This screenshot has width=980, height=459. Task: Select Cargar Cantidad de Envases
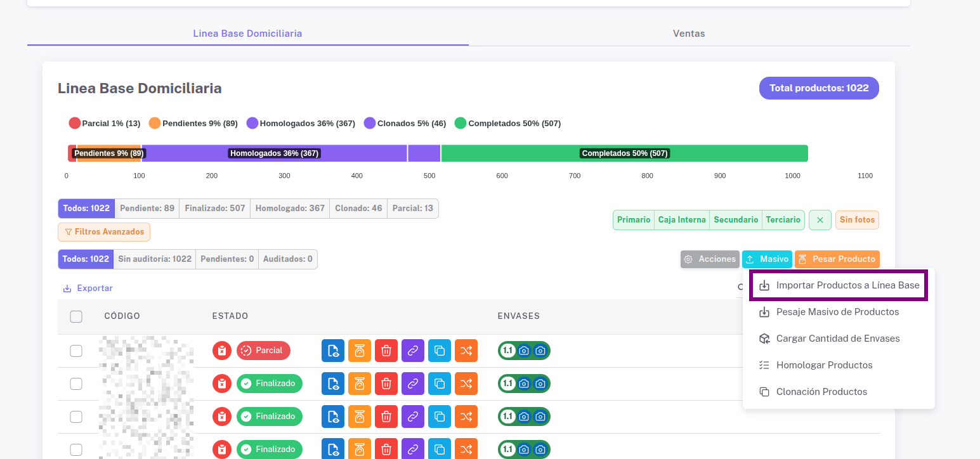pos(839,339)
